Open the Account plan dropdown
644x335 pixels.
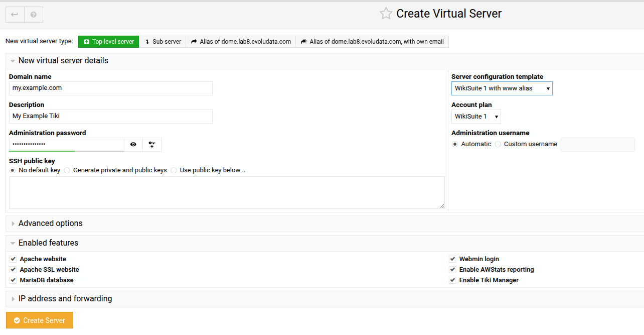pyautogui.click(x=476, y=117)
